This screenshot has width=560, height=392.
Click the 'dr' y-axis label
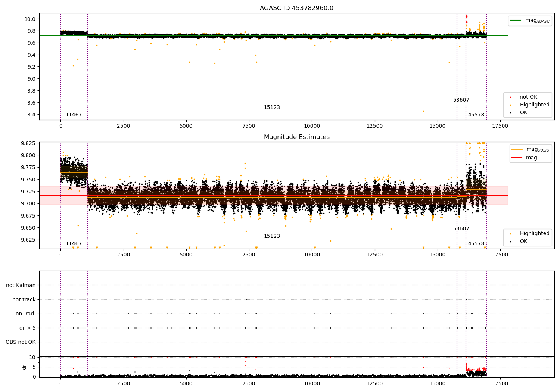24,367
